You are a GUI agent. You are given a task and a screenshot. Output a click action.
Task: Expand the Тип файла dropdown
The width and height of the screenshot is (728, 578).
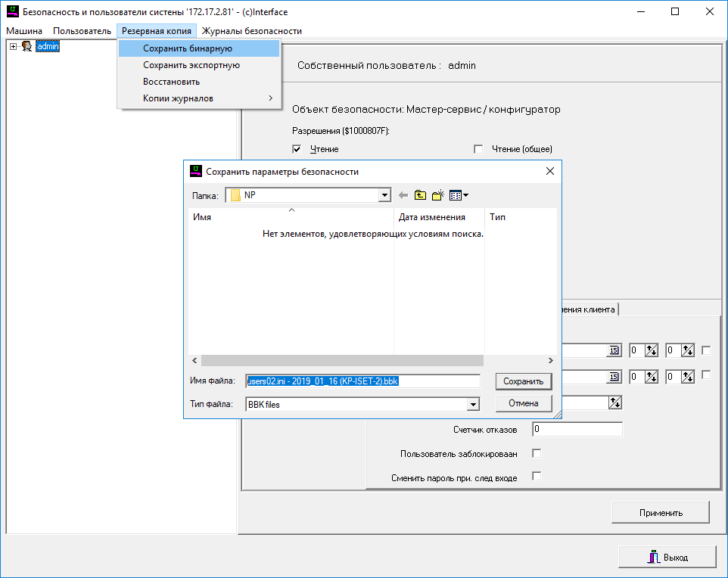click(x=473, y=405)
